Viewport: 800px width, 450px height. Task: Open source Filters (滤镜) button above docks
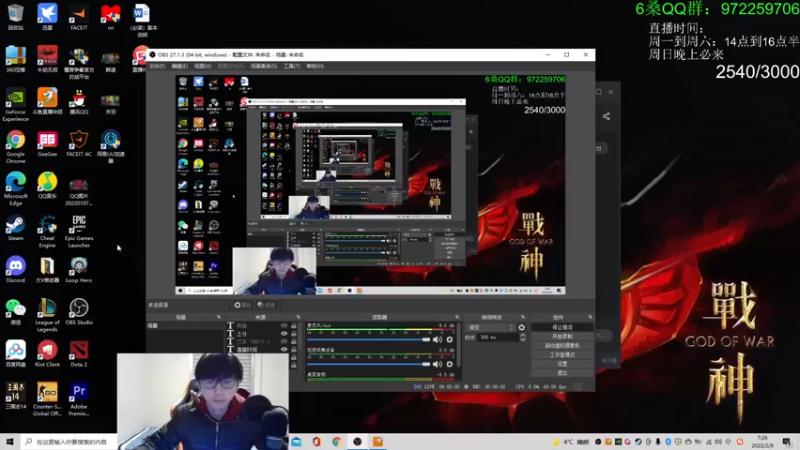tap(266, 305)
